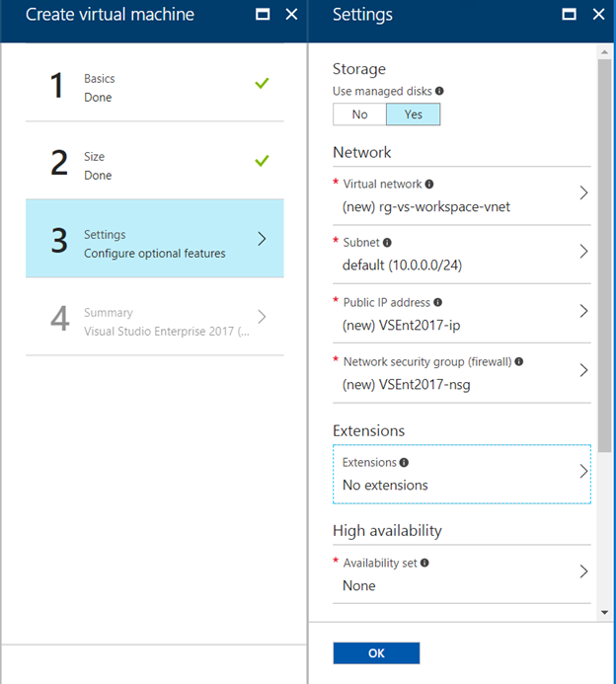Image resolution: width=616 pixels, height=684 pixels.
Task: Click info icon next to Use managed disks
Action: click(x=439, y=91)
